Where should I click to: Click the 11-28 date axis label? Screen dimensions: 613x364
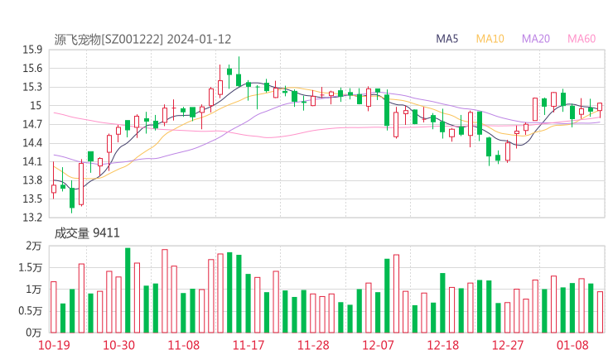313,345
